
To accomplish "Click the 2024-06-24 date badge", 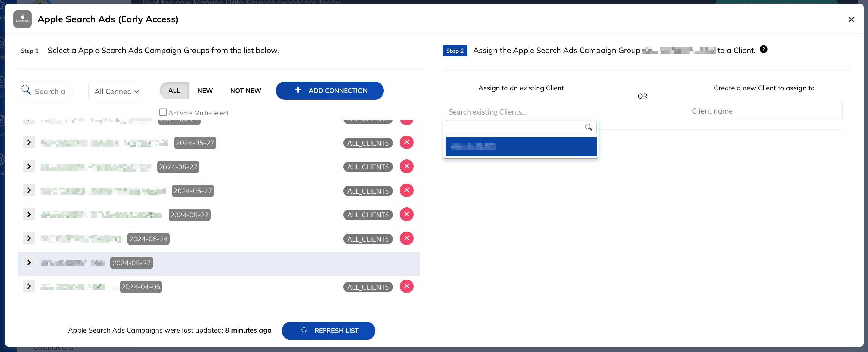I will [148, 239].
